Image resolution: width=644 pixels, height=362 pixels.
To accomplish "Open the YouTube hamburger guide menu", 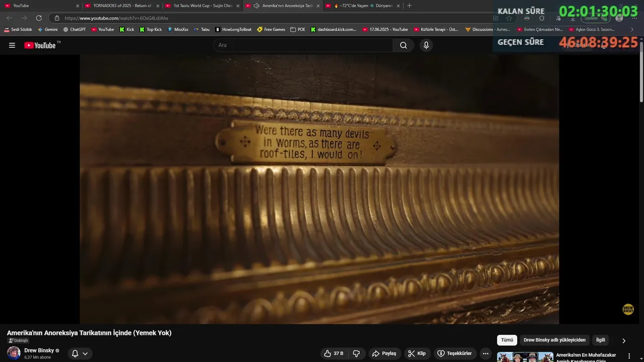I will point(12,45).
